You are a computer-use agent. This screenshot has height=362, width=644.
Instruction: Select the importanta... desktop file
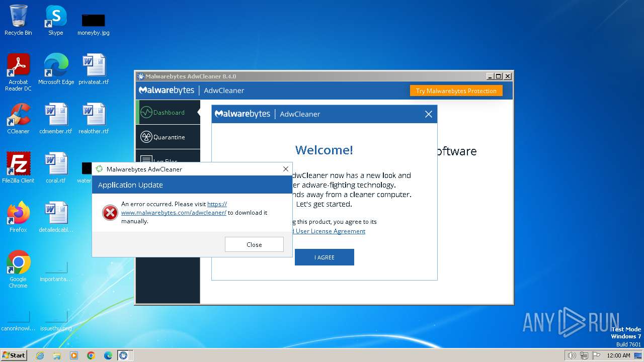(56, 271)
